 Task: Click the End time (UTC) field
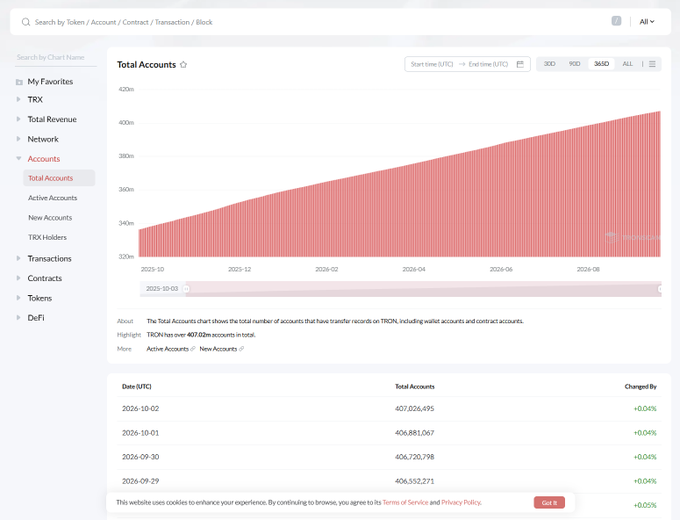[488, 64]
